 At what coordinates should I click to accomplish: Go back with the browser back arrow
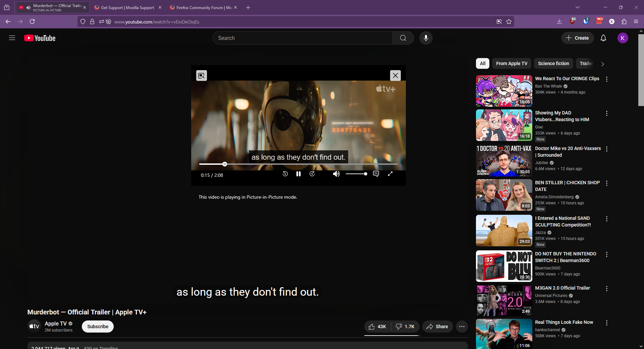click(x=8, y=21)
